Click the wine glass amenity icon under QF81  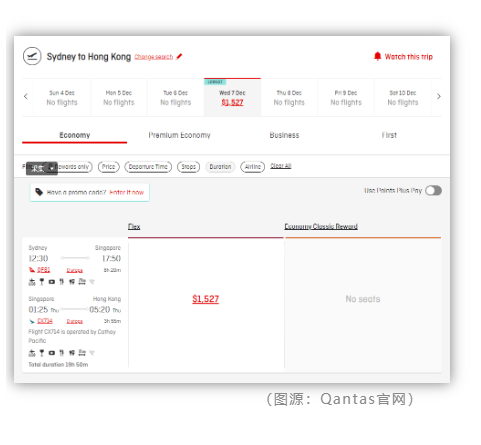click(42, 282)
